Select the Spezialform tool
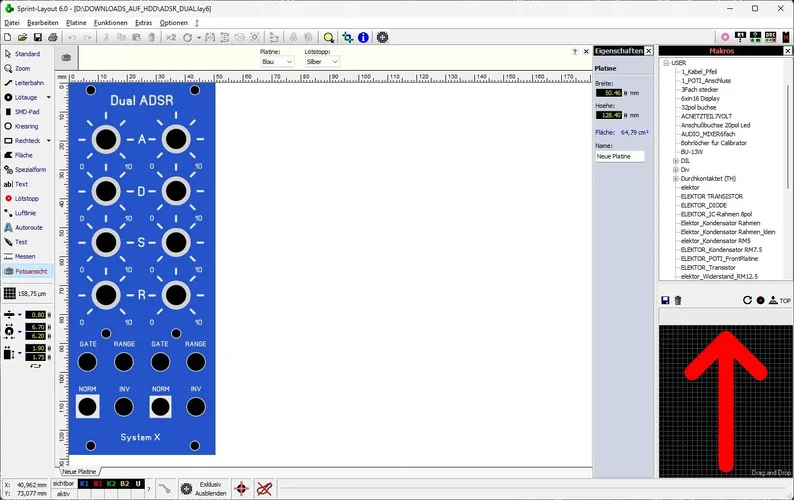The width and height of the screenshot is (794, 500). click(25, 170)
